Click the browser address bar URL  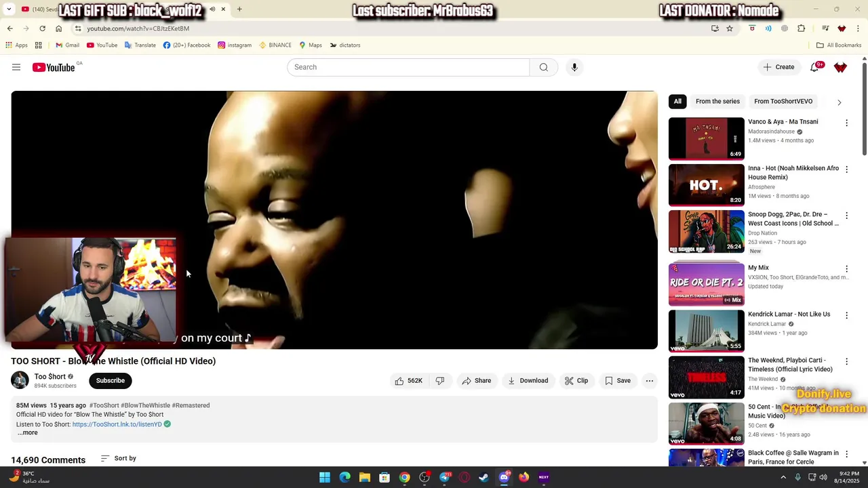(138, 28)
